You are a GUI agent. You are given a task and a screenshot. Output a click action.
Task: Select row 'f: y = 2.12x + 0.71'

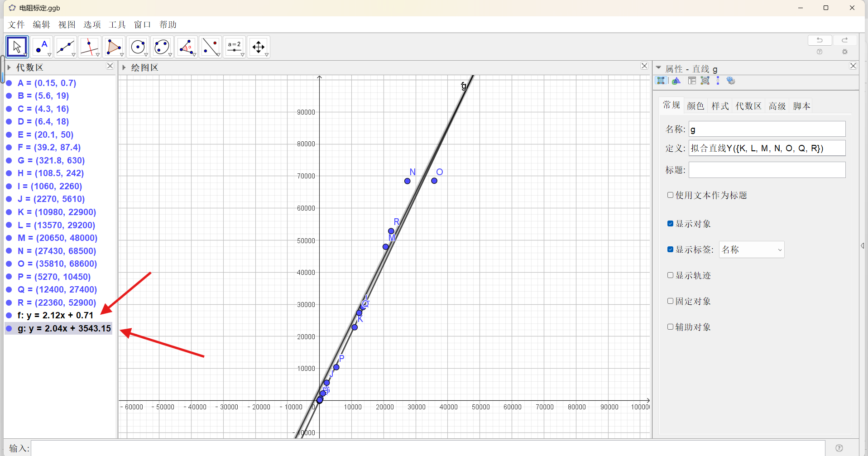(58, 316)
